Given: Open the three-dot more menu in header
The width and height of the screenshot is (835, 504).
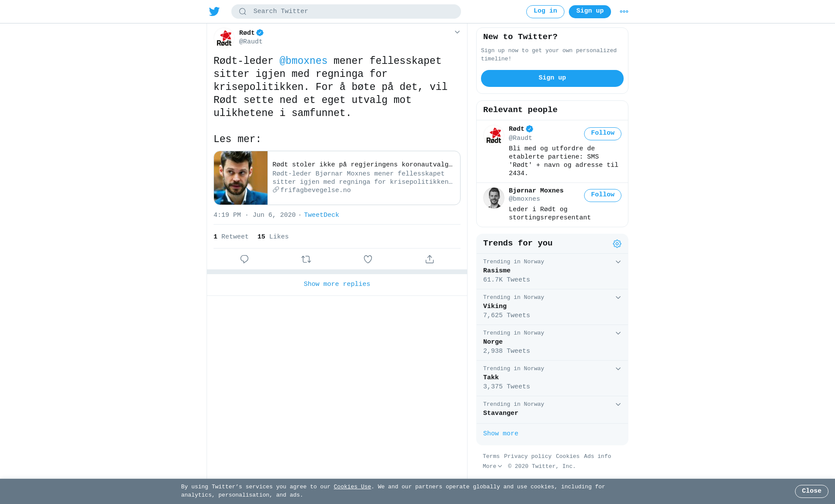Looking at the screenshot, I should (624, 12).
